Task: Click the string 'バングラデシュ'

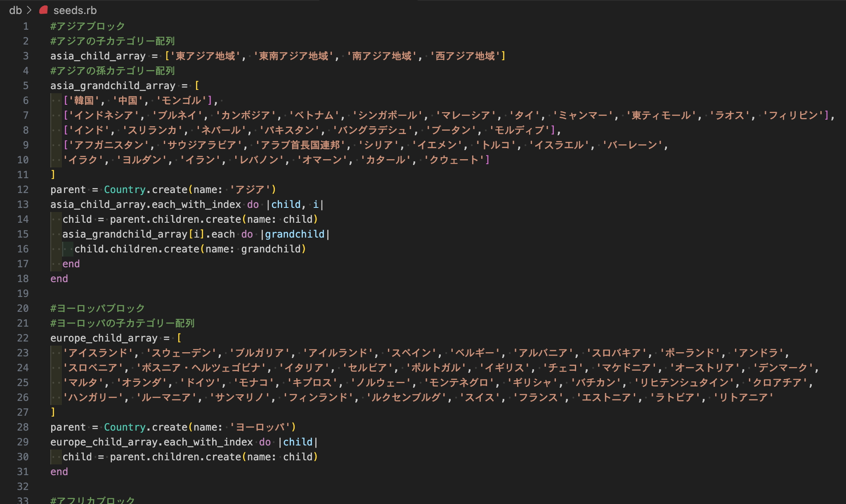Action: pos(373,130)
